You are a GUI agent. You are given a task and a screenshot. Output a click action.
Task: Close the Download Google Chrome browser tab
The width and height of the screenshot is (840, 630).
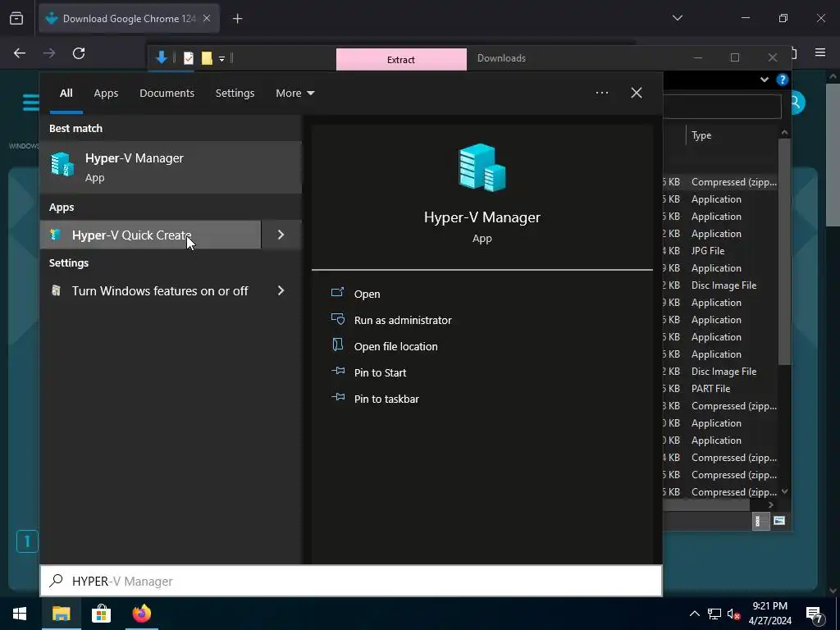point(207,18)
